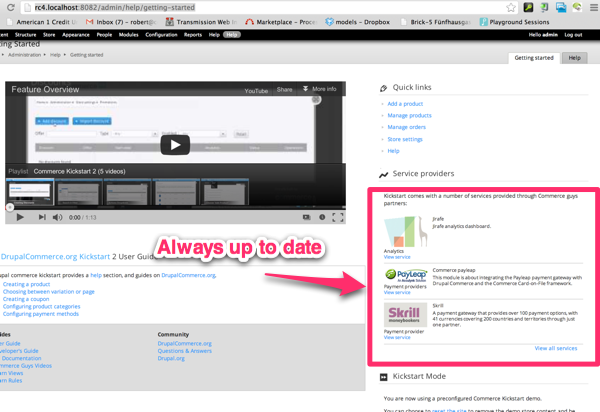The width and height of the screenshot is (600, 412).
Task: Click the Jirafe analytics logo
Action: [x=405, y=231]
